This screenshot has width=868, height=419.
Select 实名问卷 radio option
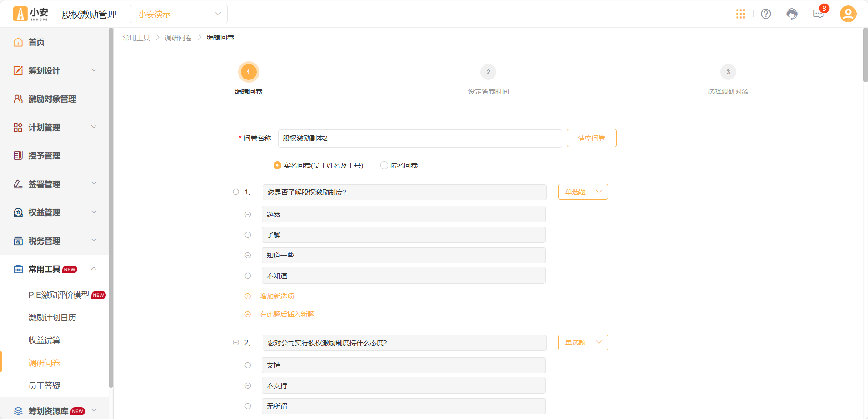click(x=277, y=165)
